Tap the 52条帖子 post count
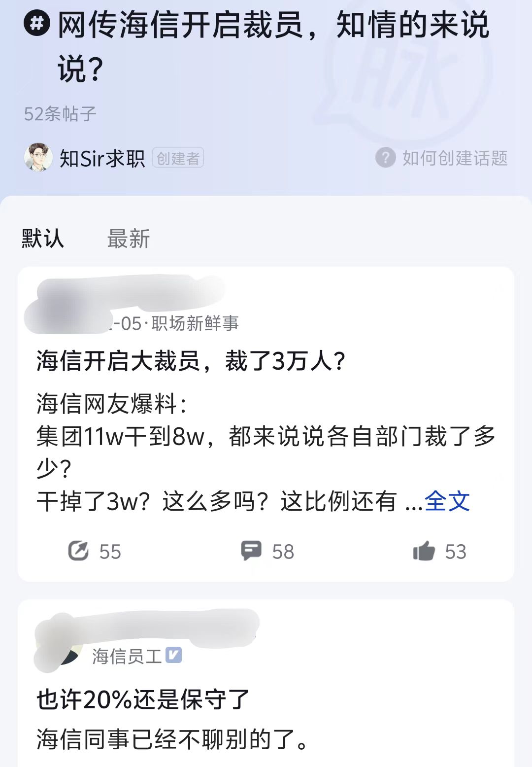532x767 pixels. [x=60, y=114]
